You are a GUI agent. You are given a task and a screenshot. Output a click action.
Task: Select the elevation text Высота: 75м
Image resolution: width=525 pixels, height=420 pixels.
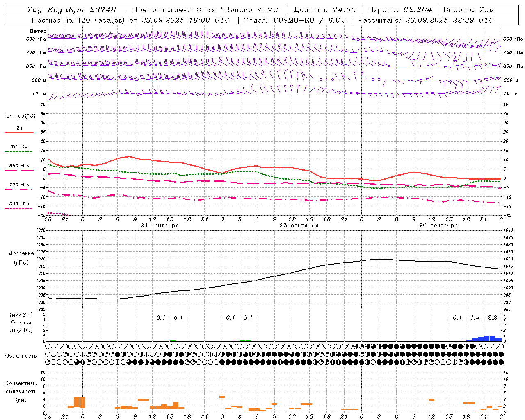[468, 10]
